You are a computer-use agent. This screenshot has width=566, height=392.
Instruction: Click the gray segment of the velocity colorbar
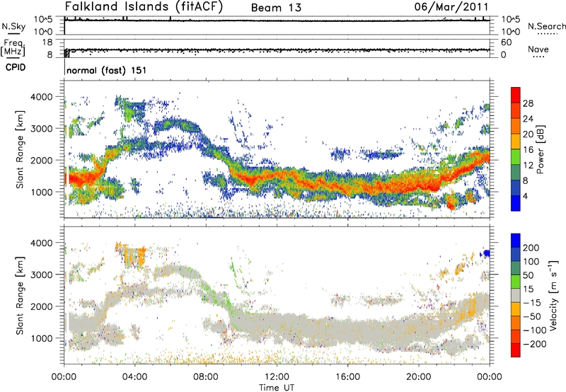[x=516, y=296]
